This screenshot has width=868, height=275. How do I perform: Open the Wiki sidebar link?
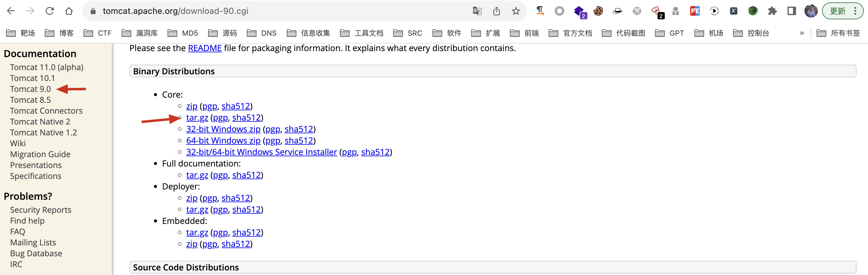click(x=18, y=143)
